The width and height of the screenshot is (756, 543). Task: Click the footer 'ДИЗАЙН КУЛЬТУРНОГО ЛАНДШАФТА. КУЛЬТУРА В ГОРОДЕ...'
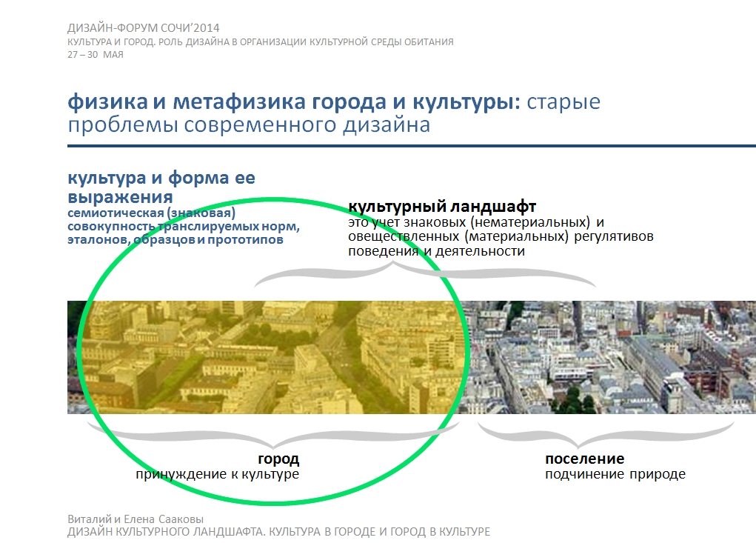278,532
